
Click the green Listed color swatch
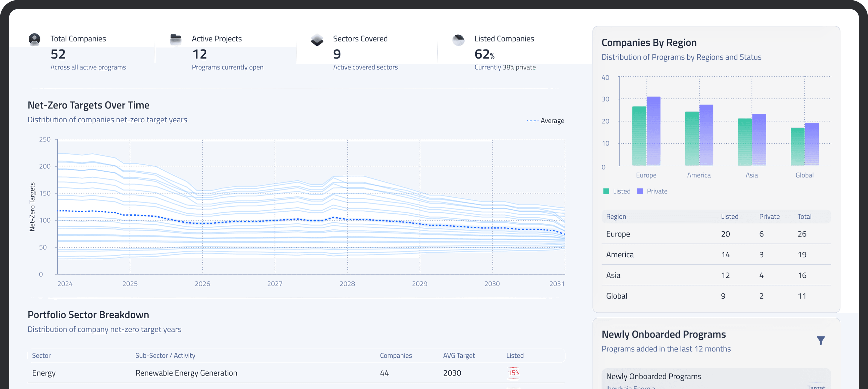point(606,191)
